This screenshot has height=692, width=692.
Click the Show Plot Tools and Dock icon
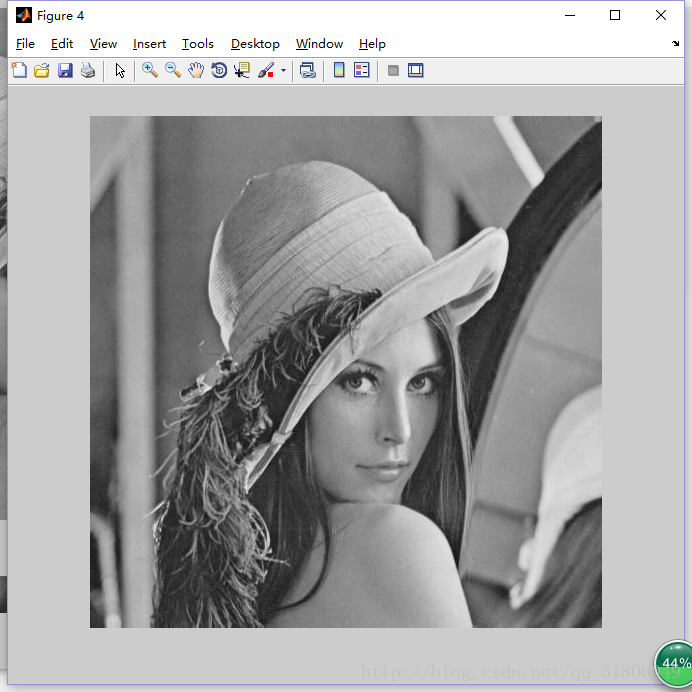tap(416, 70)
